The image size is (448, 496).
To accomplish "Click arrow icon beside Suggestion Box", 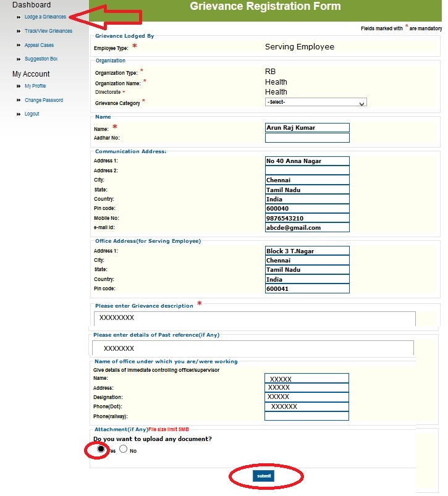I will point(19,59).
